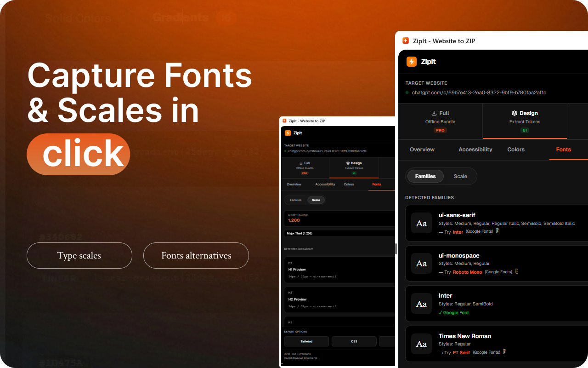This screenshot has width=588, height=368.
Task: Click the Tailwind export button
Action: tap(306, 341)
